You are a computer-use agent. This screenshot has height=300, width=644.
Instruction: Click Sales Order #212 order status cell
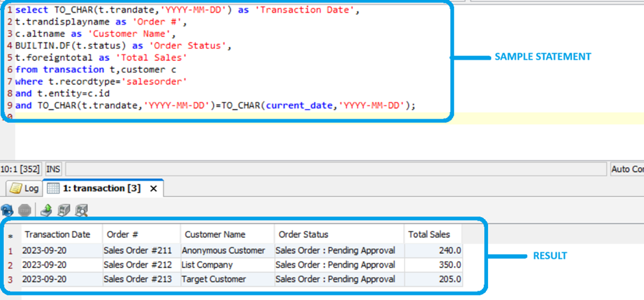coord(339,265)
